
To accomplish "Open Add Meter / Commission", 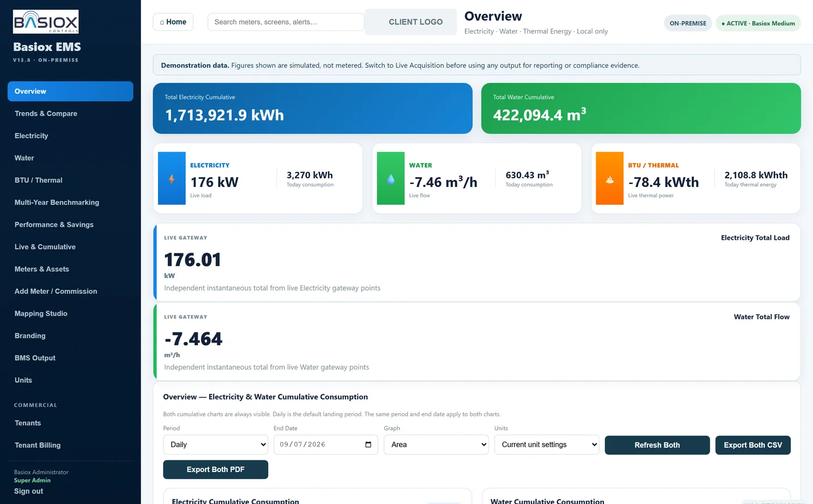I will [x=70, y=291].
